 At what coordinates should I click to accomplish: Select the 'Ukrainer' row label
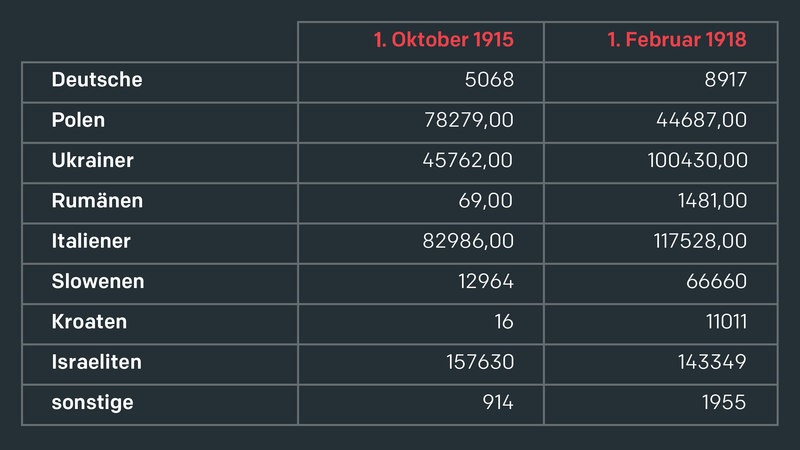[92, 160]
